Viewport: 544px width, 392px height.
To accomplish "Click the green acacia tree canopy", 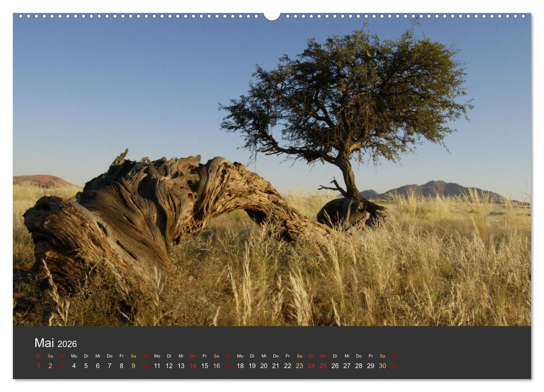I will click(348, 95).
